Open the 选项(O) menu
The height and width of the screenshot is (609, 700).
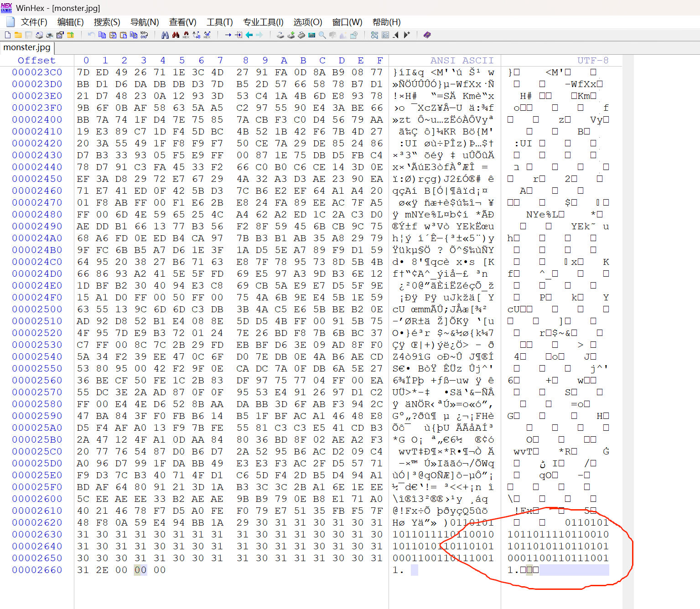tap(307, 22)
